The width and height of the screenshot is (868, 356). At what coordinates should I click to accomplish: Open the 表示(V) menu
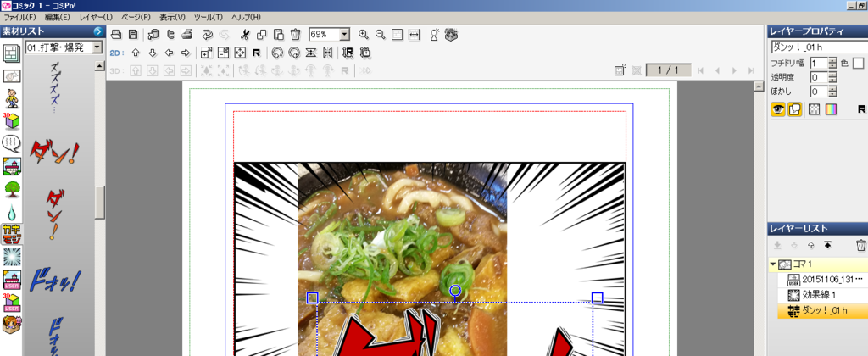coord(172,17)
